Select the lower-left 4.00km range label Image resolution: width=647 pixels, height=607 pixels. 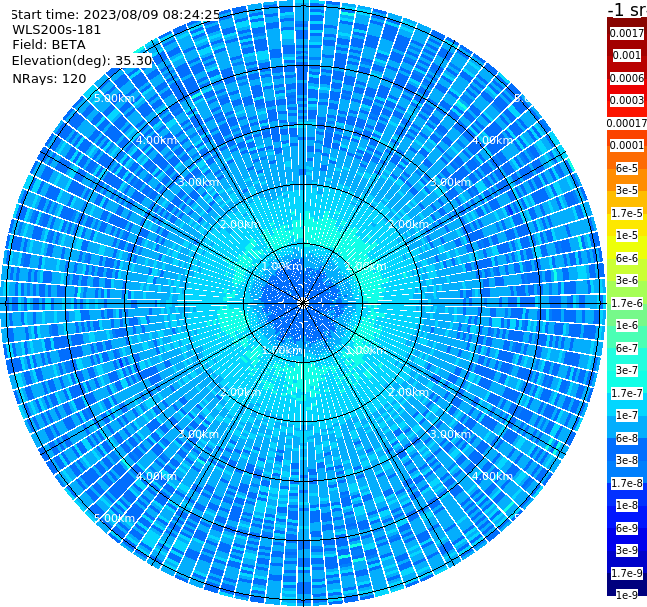[156, 476]
